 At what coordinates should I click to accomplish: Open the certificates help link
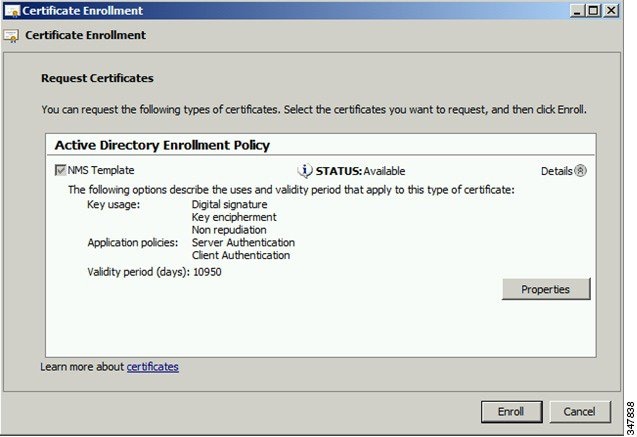pos(152,367)
